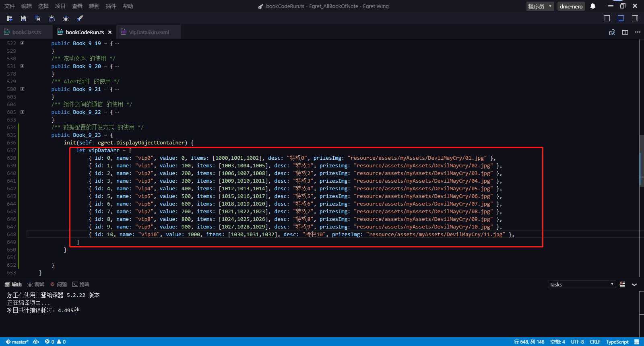This screenshot has width=644, height=346.
Task: Split the editor view
Action: 625,32
